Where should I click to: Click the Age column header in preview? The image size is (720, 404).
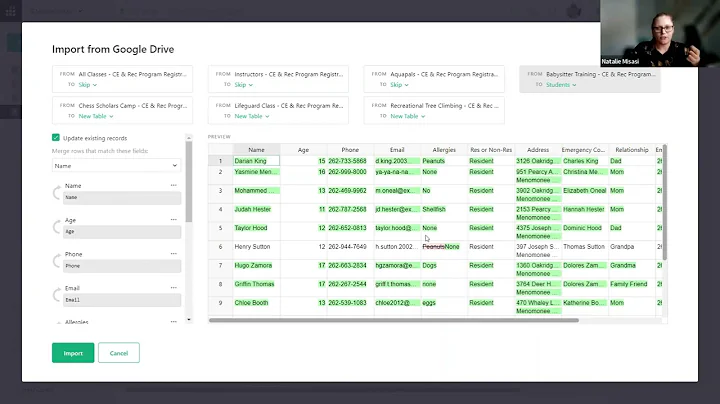(304, 150)
